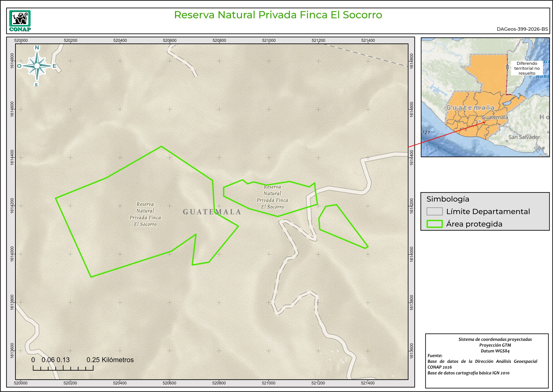
Task: Click the gray Límite Departamental legend swatch
Action: pos(434,211)
